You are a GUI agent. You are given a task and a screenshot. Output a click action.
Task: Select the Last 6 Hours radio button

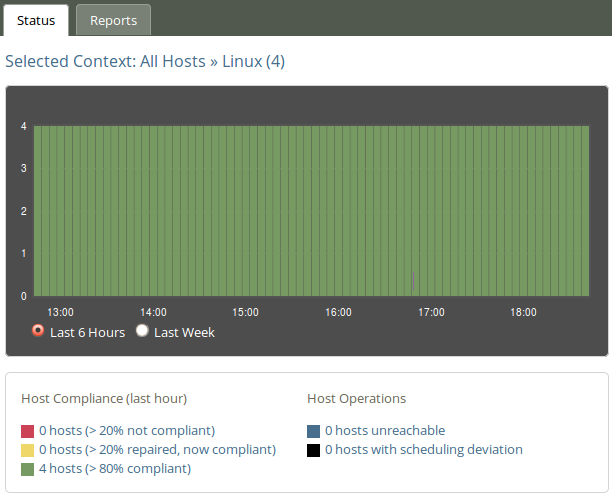(x=38, y=331)
